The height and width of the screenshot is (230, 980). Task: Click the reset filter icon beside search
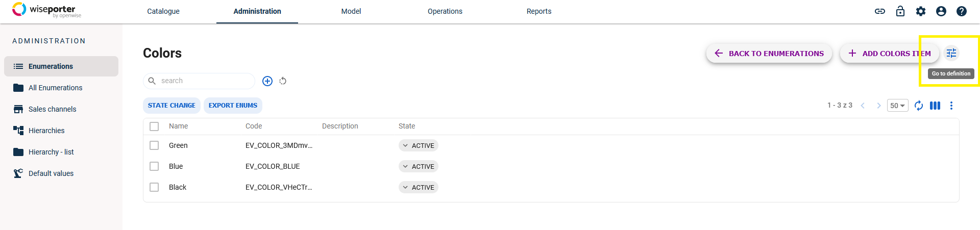pos(283,81)
